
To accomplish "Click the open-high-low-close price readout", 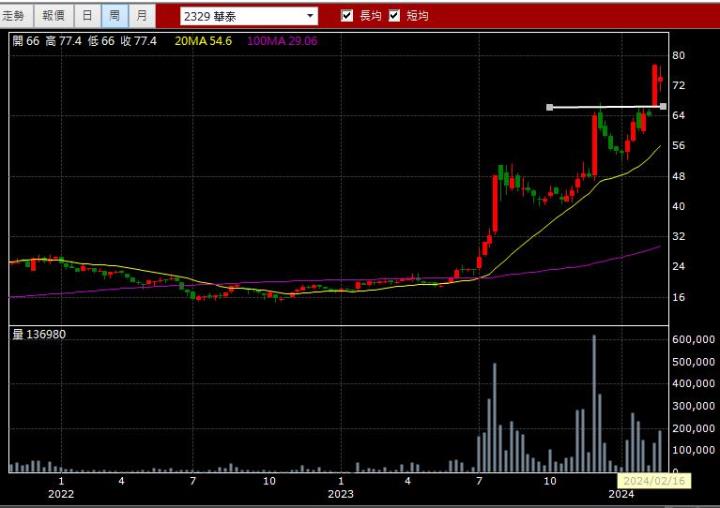I will pos(84,40).
